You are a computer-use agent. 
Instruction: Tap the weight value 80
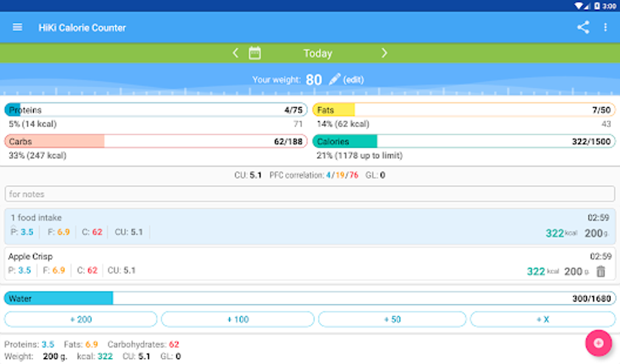(314, 80)
